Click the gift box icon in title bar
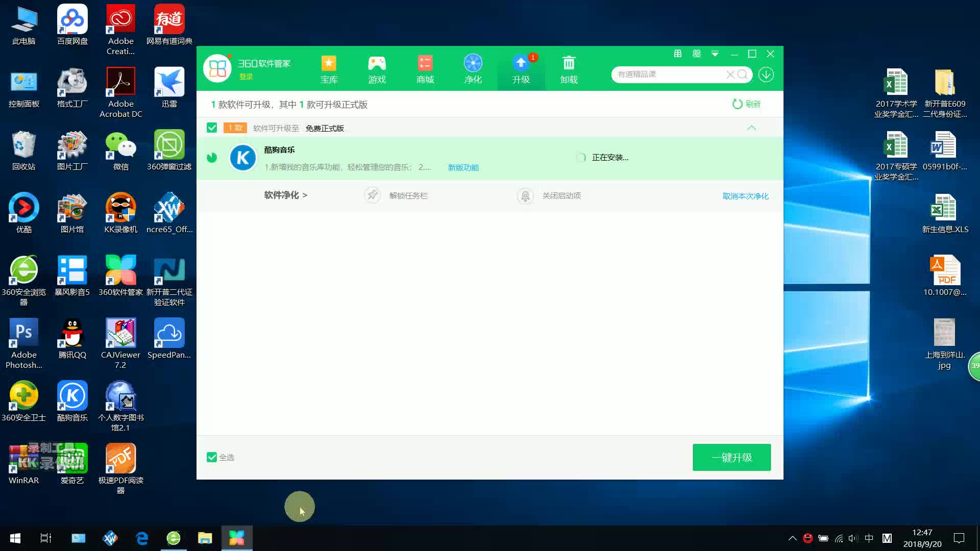This screenshot has width=980, height=551. [x=678, y=54]
